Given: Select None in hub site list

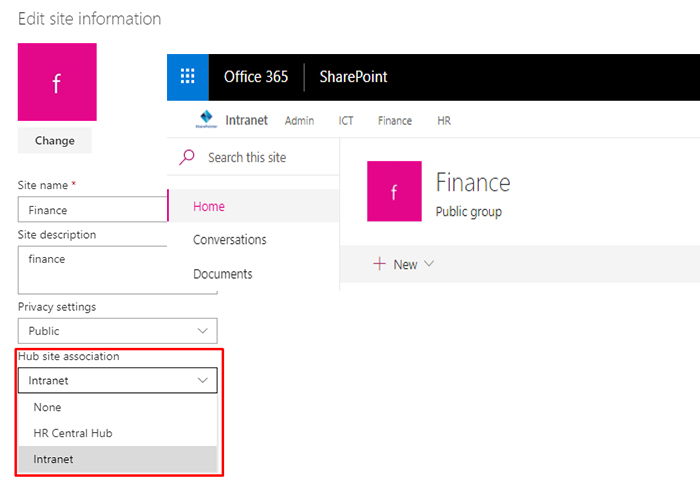Looking at the screenshot, I should (117, 407).
